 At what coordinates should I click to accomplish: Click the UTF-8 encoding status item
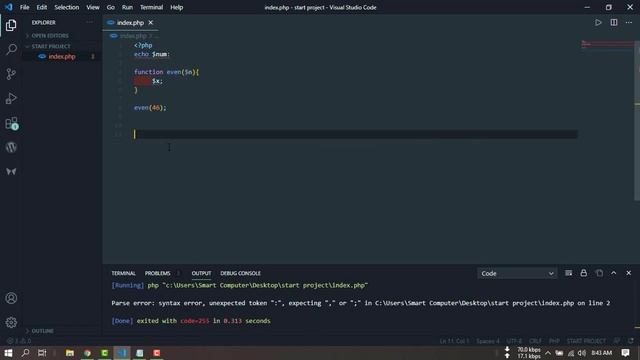click(x=514, y=341)
